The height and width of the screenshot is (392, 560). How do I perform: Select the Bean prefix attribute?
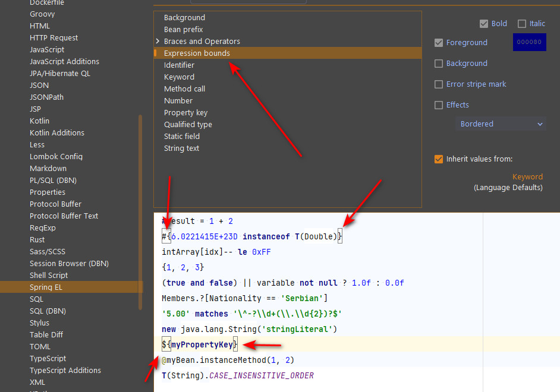click(x=183, y=29)
